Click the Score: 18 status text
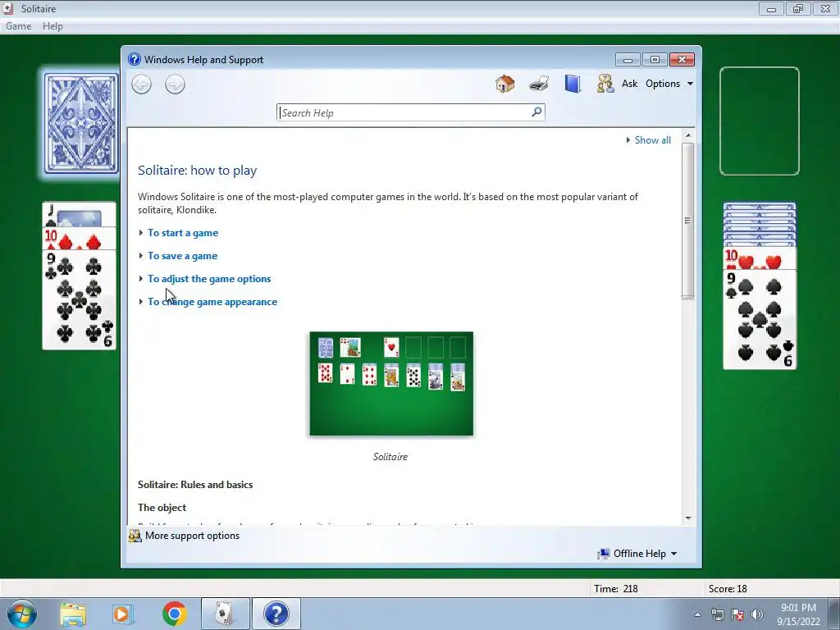The width and height of the screenshot is (840, 630). 728,589
